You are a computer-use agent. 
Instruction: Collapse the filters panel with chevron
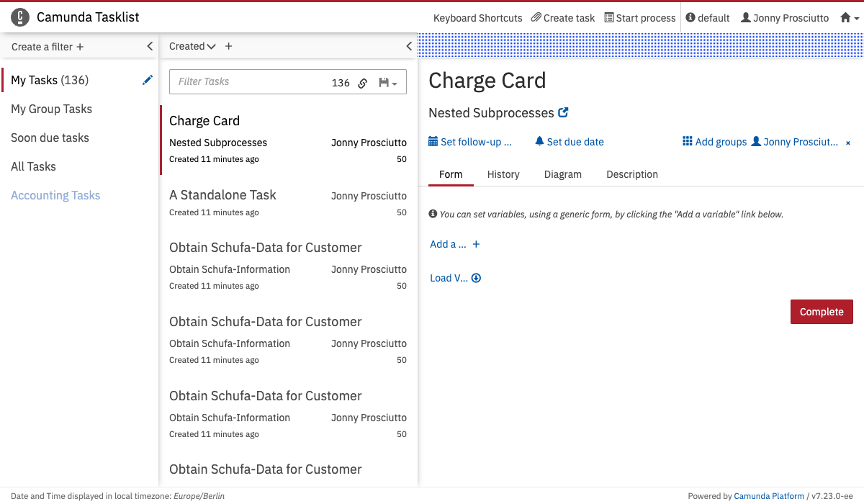[x=150, y=46]
